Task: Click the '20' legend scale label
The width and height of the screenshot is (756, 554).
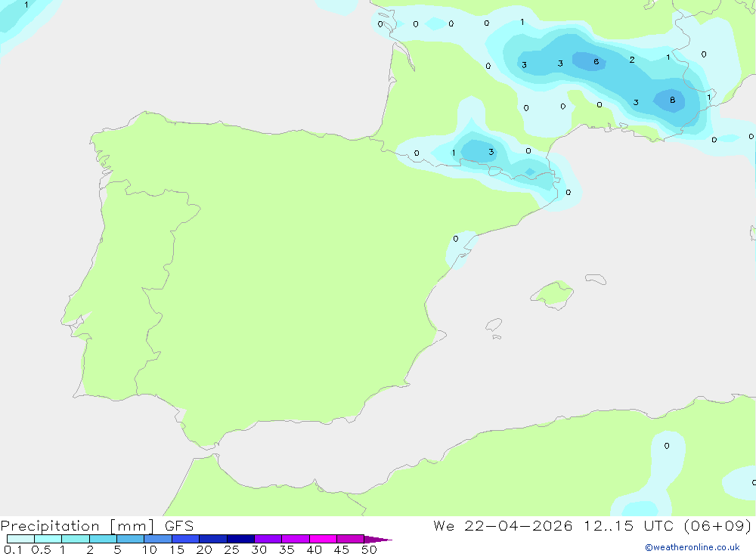Action: pyautogui.click(x=204, y=549)
